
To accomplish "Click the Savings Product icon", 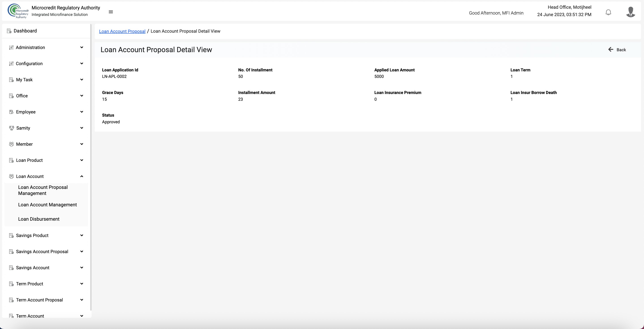I will [x=11, y=236].
